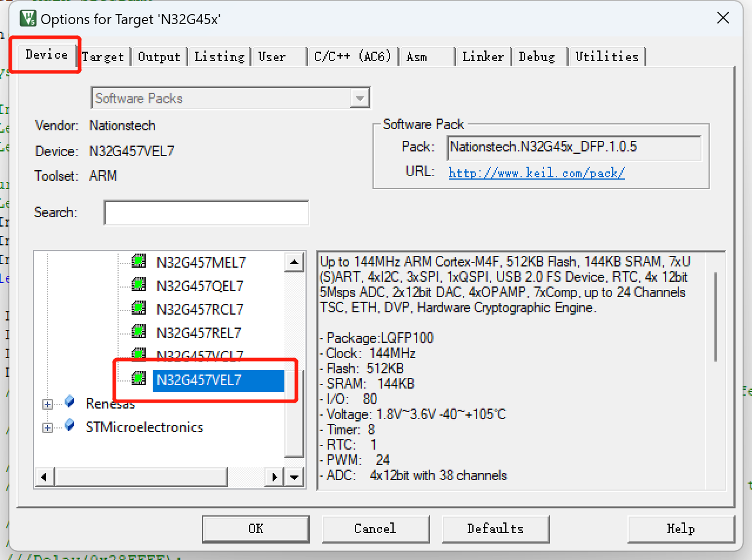The image size is (752, 560).
Task: Switch to the Target tab
Action: click(103, 57)
